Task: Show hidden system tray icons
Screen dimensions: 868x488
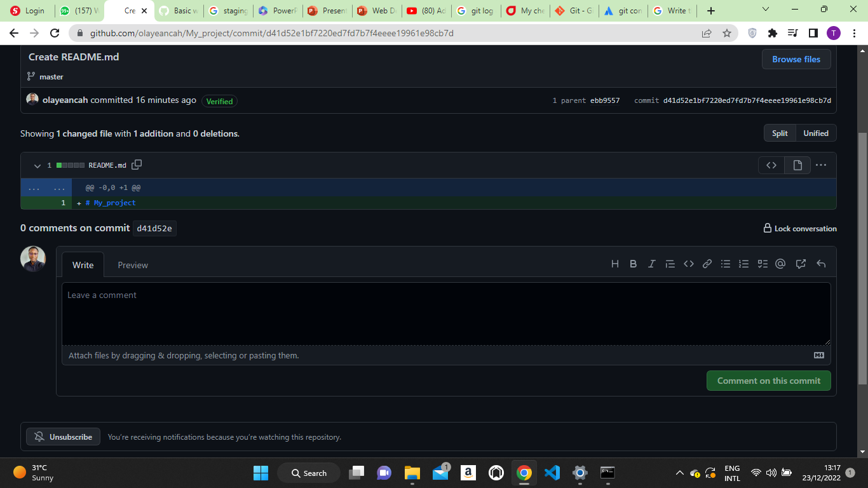Action: coord(679,473)
